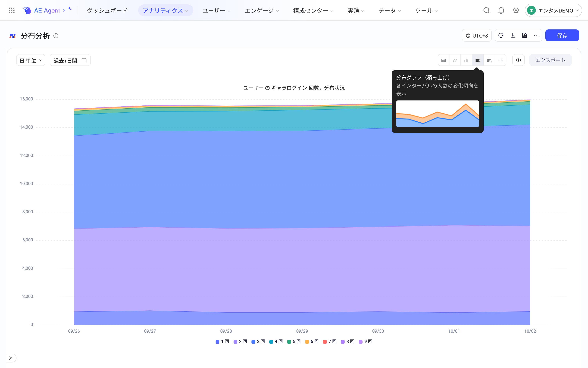Click the AE Agent logo
The height and width of the screenshot is (368, 588).
(42, 10)
